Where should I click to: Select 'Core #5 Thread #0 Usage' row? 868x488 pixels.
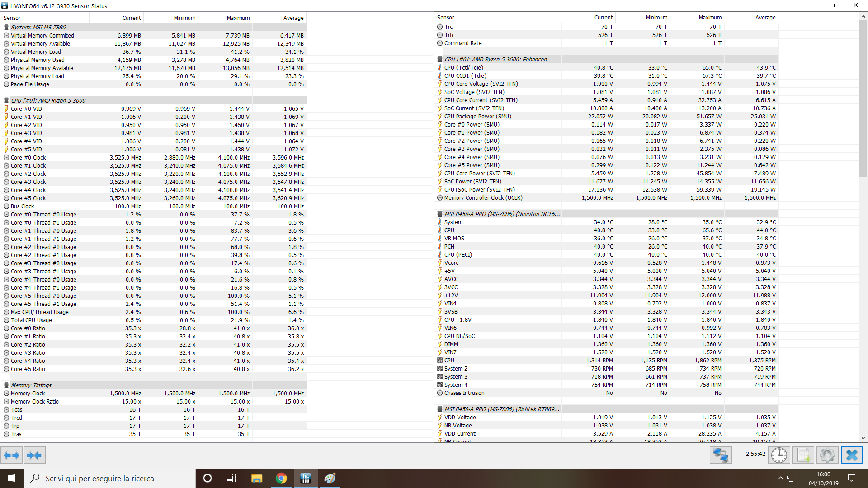154,296
